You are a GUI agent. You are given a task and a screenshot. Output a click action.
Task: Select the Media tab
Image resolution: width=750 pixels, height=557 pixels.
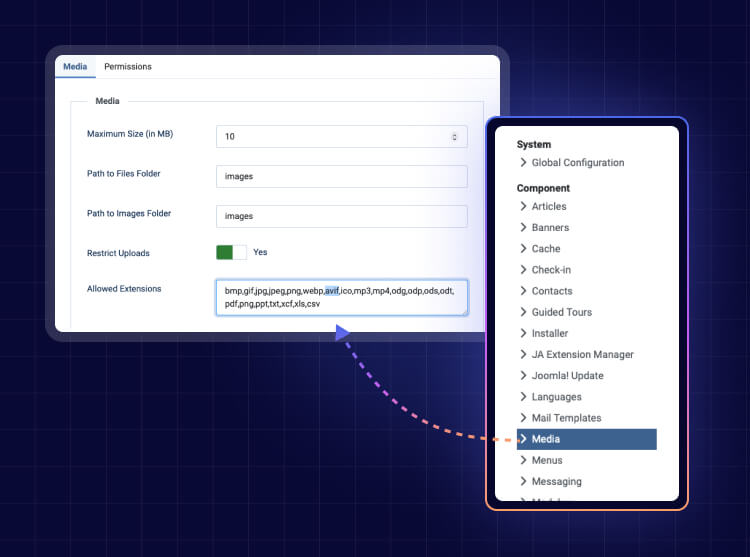(x=75, y=66)
